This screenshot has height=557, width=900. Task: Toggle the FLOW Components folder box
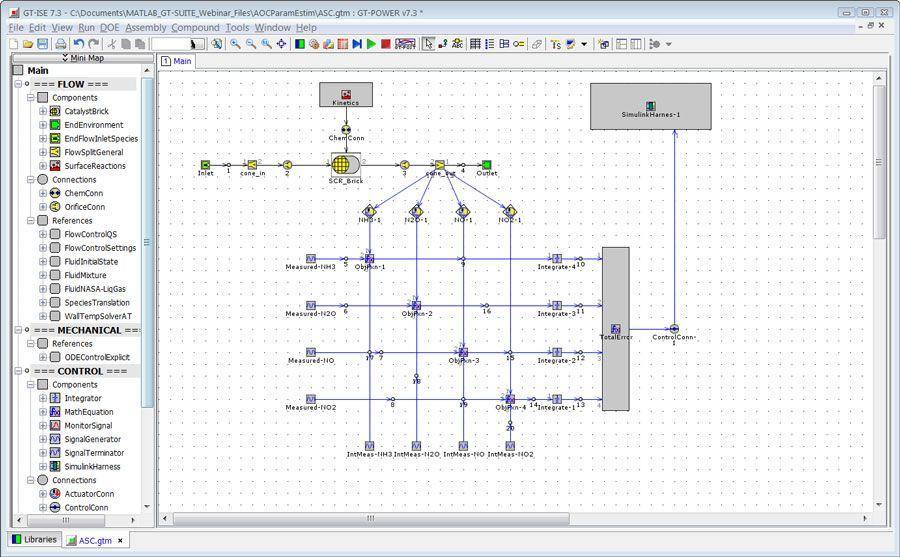42,98
